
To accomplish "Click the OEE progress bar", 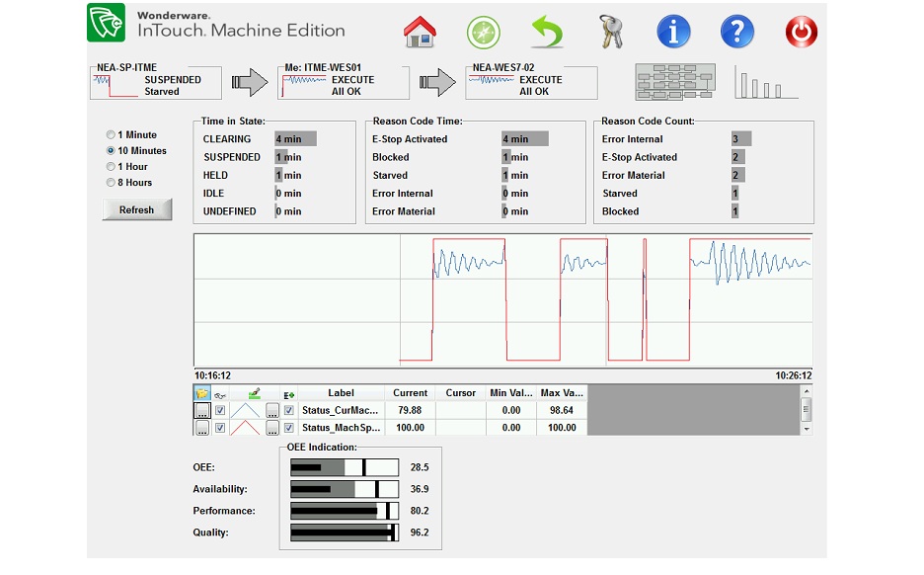I will tap(345, 467).
